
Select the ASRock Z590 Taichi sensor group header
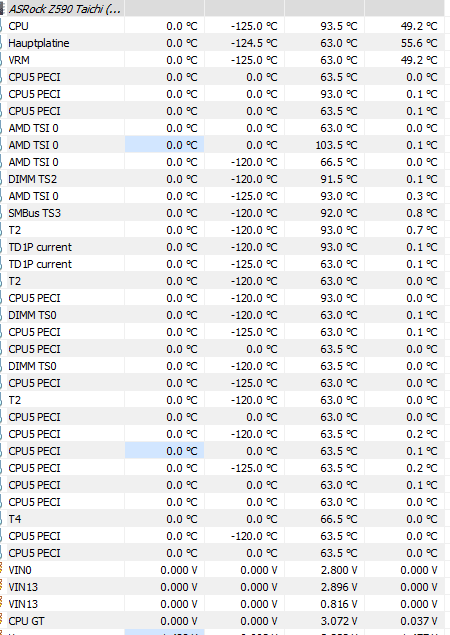(225, 8)
